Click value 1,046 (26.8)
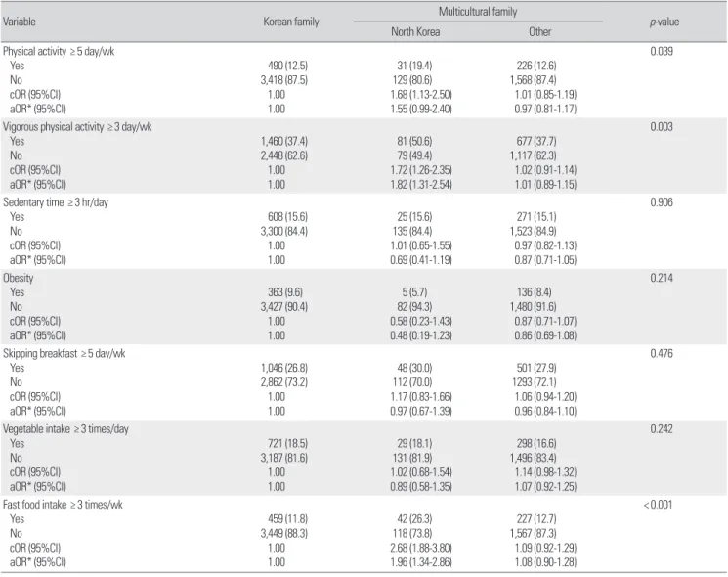This screenshot has width=728, height=577. coord(284,368)
